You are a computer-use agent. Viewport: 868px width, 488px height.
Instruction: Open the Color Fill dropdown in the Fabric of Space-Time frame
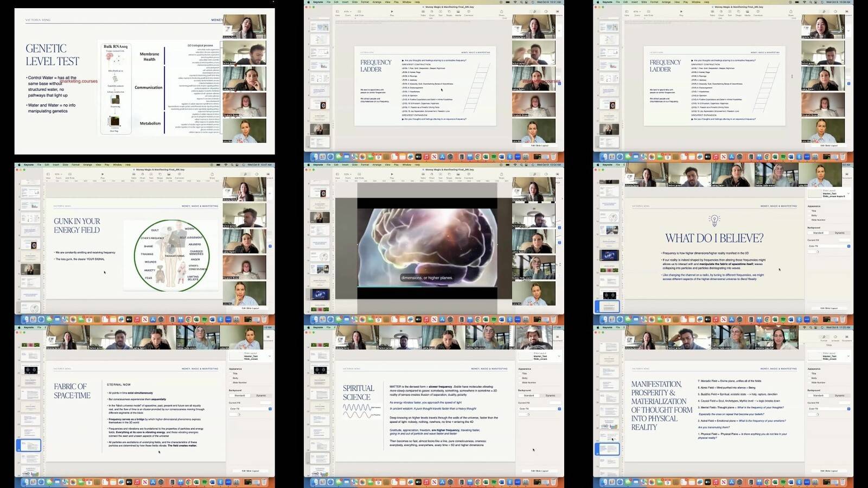point(250,408)
